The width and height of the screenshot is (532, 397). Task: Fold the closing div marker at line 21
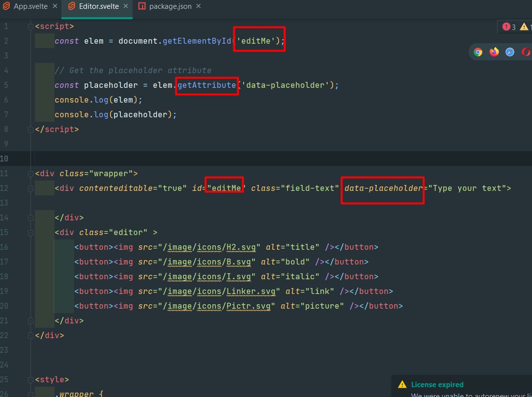tap(30, 321)
